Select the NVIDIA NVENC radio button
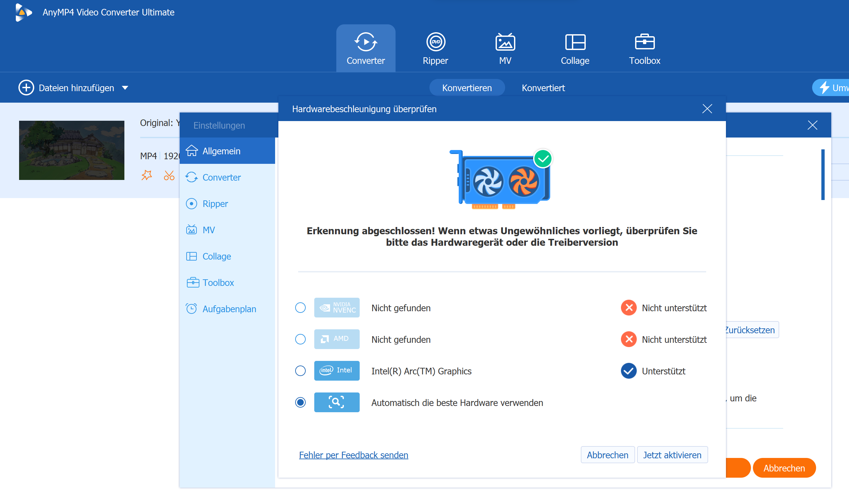This screenshot has height=504, width=849. coord(300,308)
